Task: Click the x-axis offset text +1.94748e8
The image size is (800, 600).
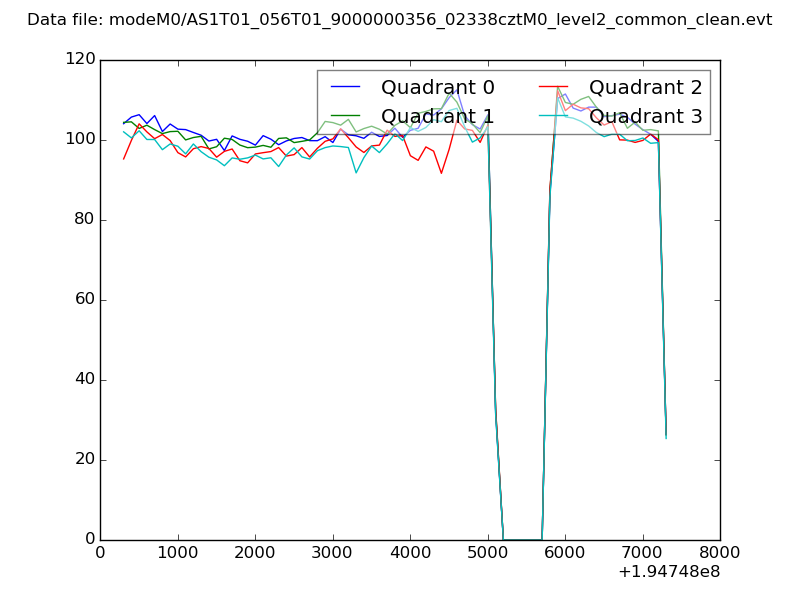Action: click(x=668, y=572)
